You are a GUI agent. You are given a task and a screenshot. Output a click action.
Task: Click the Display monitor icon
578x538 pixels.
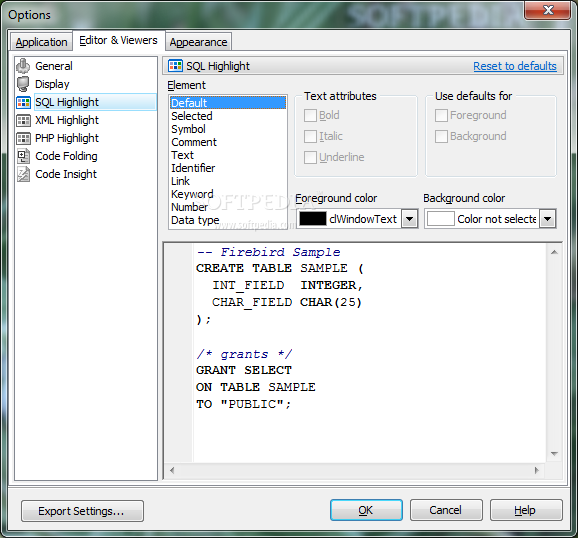[23, 84]
